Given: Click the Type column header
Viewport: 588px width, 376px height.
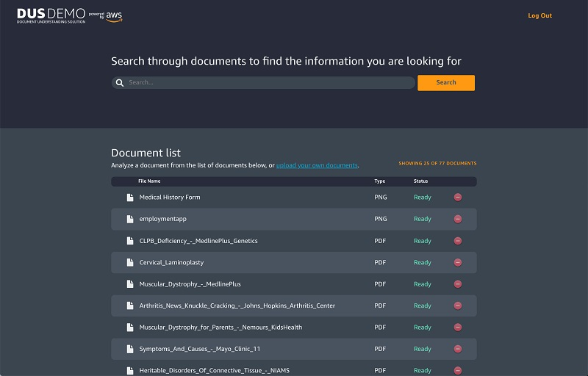Looking at the screenshot, I should (x=380, y=181).
